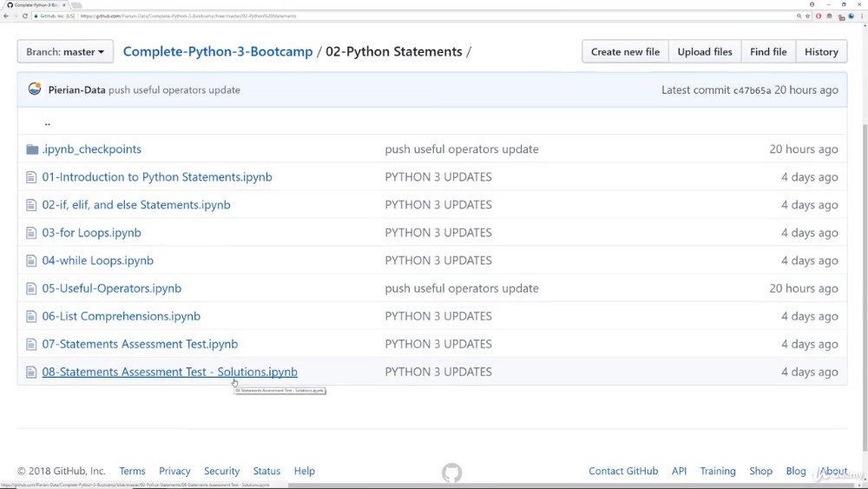Viewport: 868px width, 489px height.
Task: Bookmark the page with the star icon
Action: 807,16
